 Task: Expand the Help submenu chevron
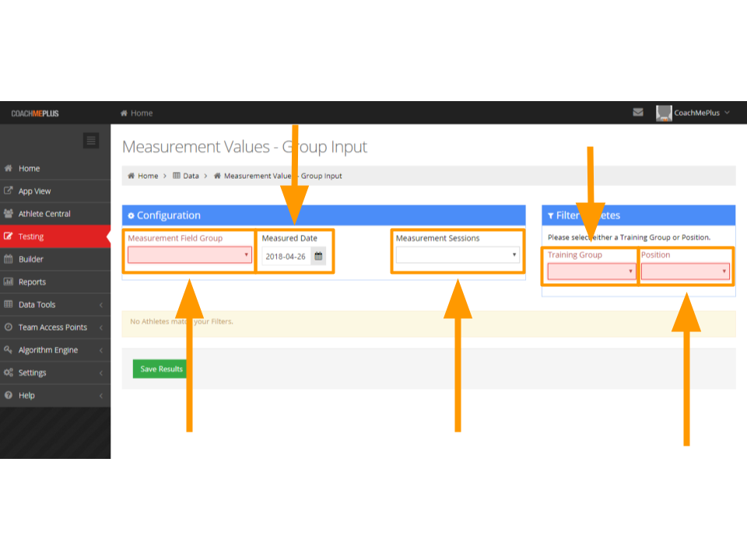(101, 396)
